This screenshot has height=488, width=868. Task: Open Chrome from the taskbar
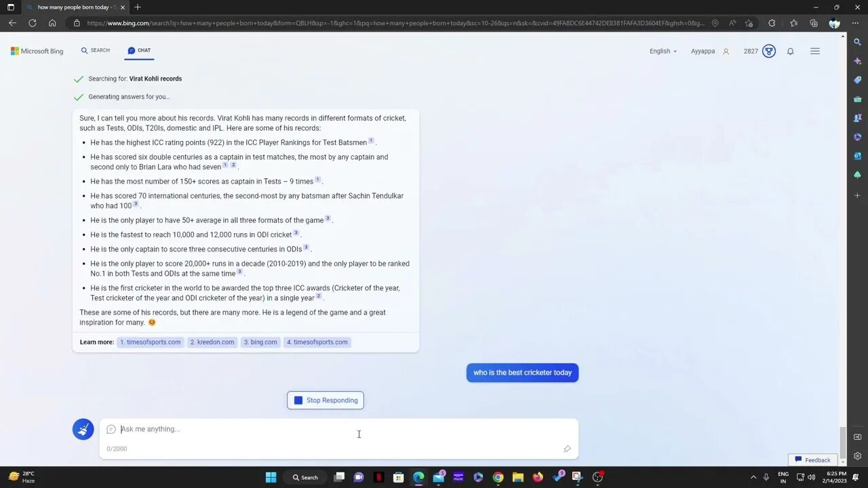[498, 477]
